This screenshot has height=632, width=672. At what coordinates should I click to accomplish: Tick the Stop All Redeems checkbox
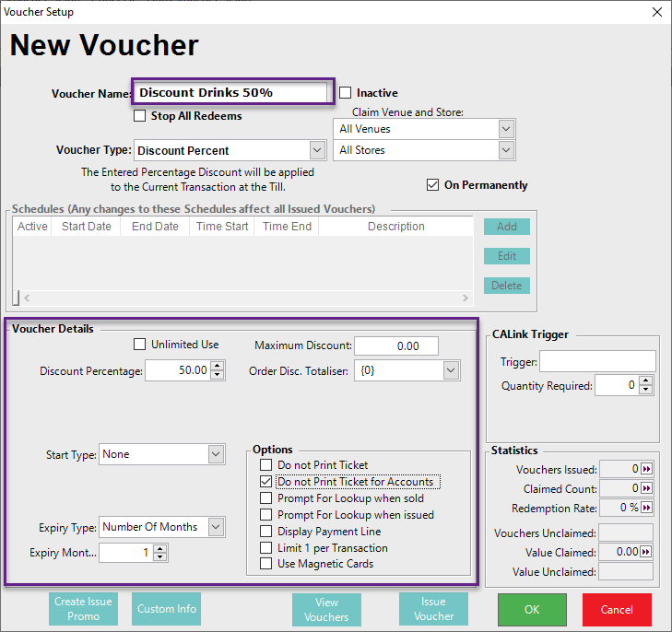(140, 116)
